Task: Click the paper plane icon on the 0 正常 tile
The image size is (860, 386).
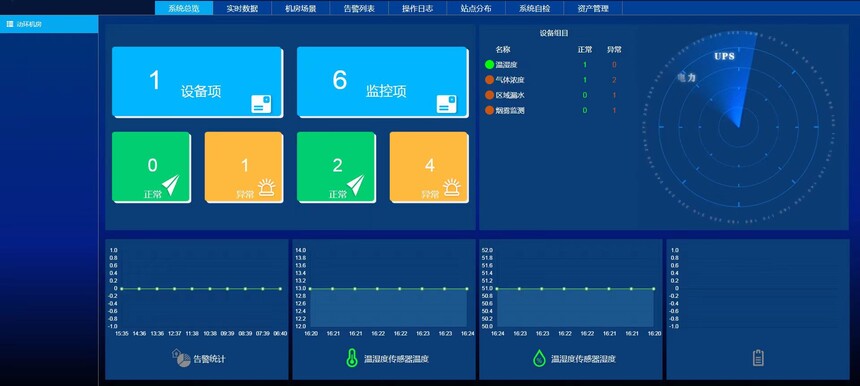Action: click(x=171, y=185)
